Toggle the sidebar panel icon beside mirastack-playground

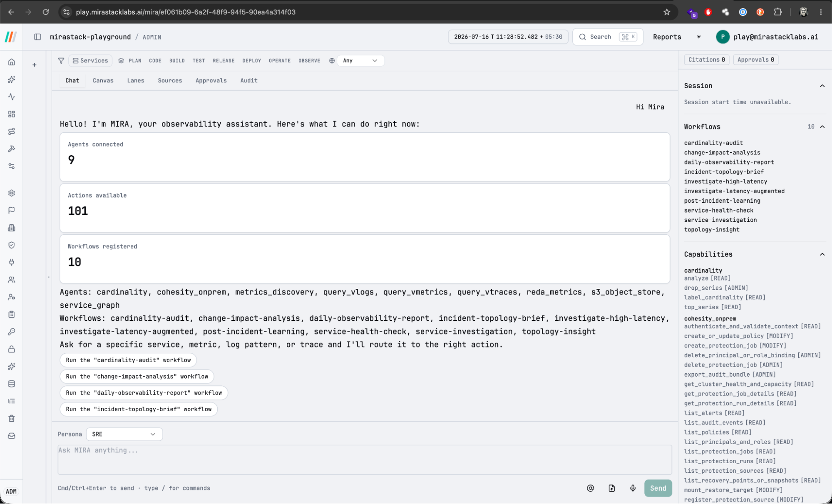tap(37, 37)
